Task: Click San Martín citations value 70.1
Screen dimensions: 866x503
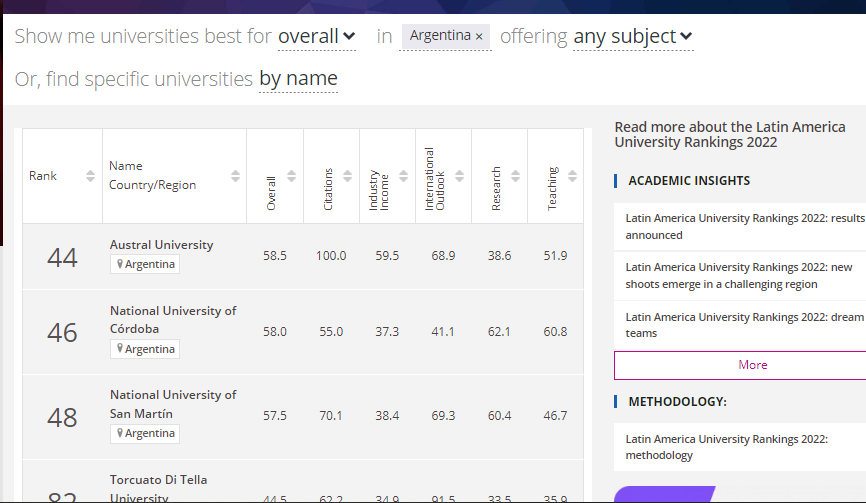Action: coord(331,416)
